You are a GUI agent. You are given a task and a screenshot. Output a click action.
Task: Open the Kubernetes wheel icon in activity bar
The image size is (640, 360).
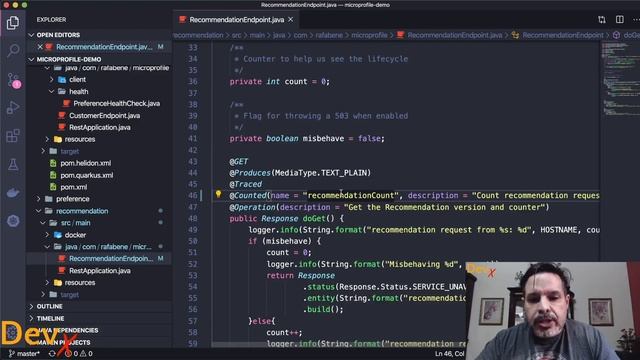click(x=13, y=221)
